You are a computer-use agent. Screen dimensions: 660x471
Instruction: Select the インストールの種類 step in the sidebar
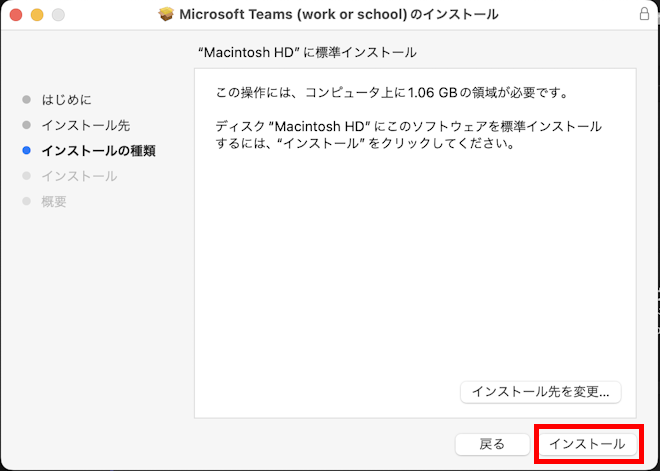(x=98, y=151)
